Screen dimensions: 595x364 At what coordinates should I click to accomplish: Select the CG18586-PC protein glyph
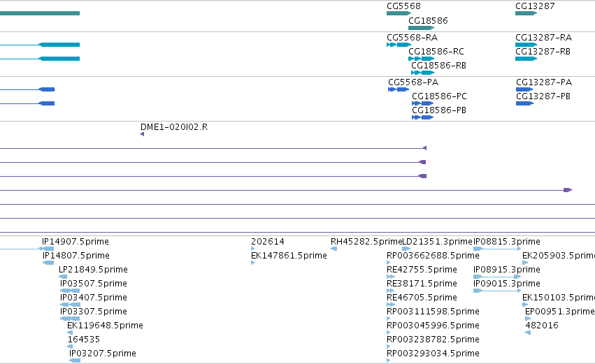tap(423, 103)
